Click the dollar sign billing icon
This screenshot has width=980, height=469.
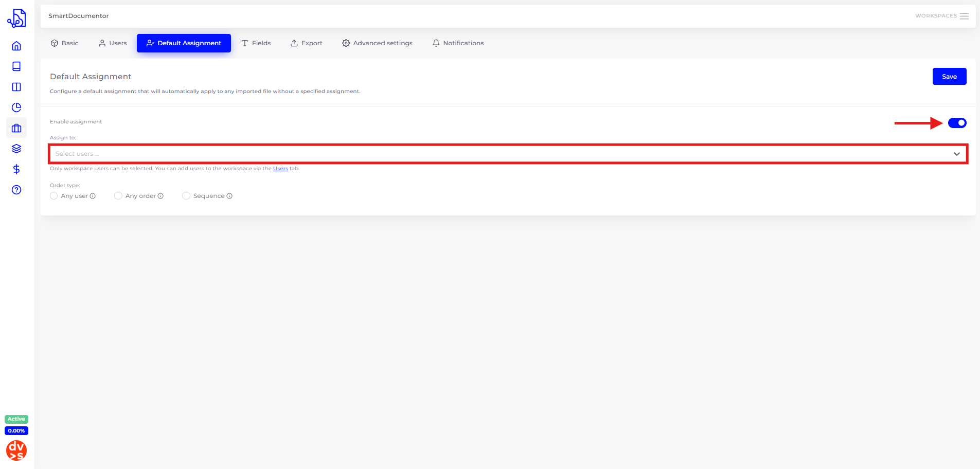pos(16,169)
